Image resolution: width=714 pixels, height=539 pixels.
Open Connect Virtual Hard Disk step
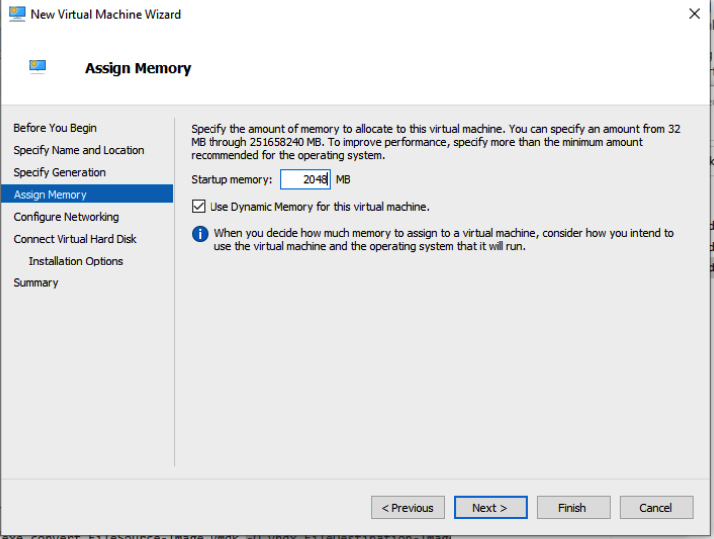75,239
